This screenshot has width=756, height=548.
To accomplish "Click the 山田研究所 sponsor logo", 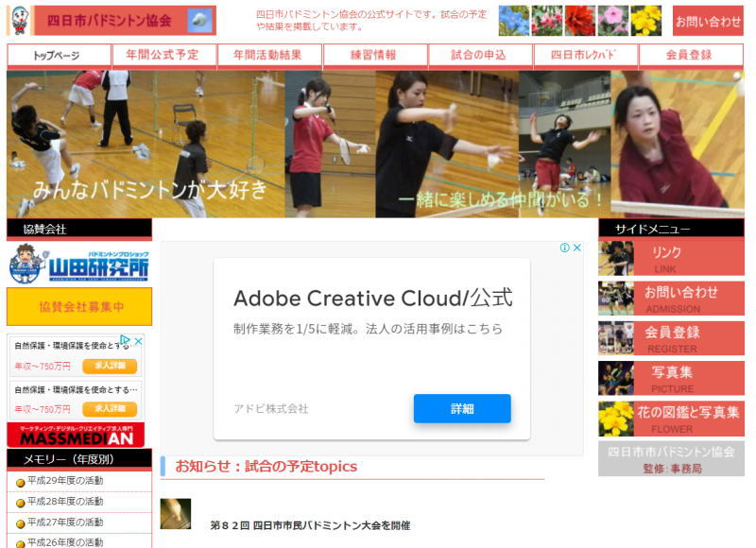I will click(x=79, y=265).
